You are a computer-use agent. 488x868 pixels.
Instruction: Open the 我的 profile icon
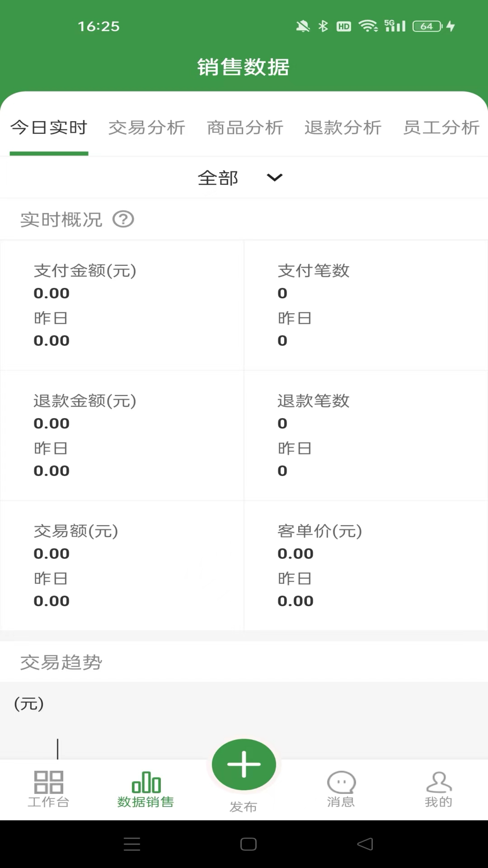point(439,787)
